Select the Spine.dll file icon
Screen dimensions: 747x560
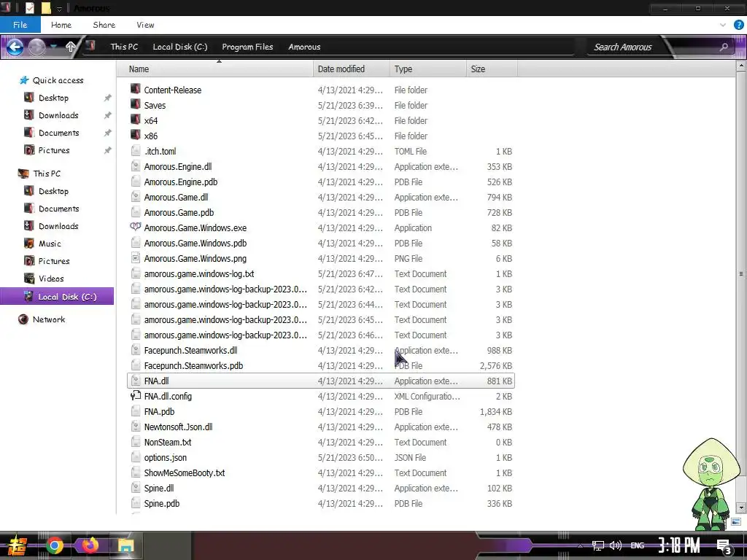pos(135,488)
